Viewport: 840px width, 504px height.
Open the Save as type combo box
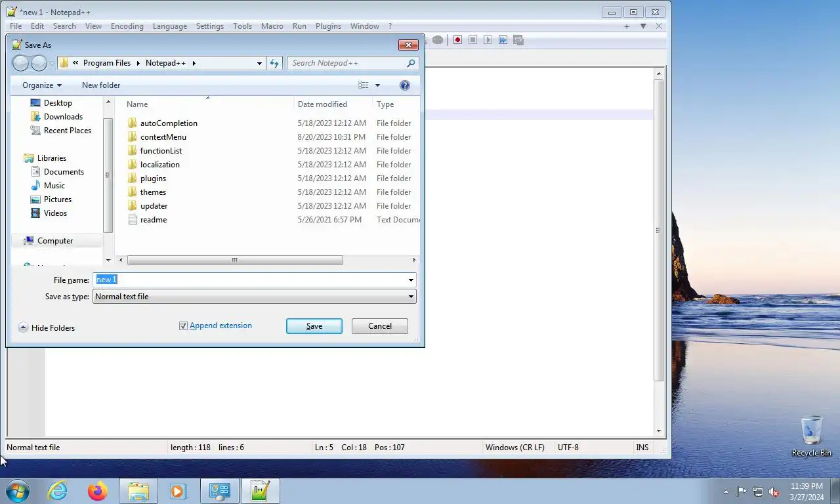click(x=255, y=297)
